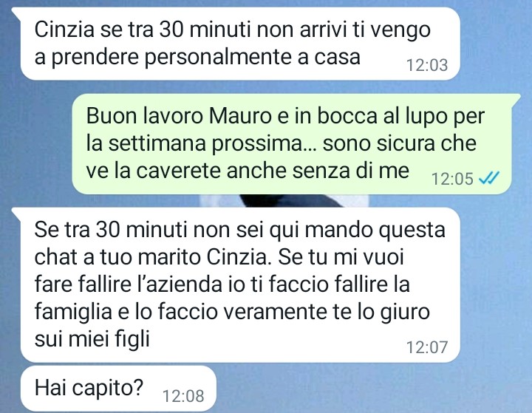532x413 pixels.
Task: Click the words 'settimana prossima' in green bubble
Action: click(x=211, y=143)
